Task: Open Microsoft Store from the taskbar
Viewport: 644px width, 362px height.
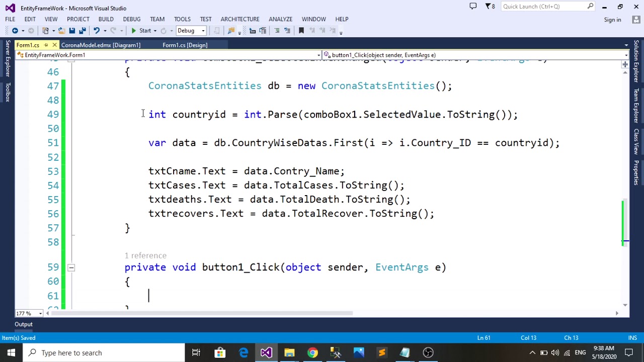Action: [x=220, y=352]
